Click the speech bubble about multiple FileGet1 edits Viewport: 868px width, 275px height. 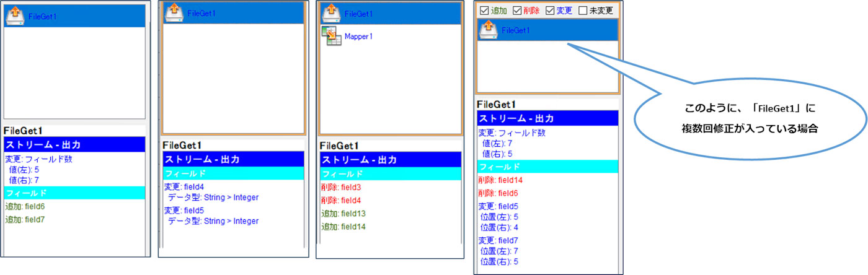(750, 119)
